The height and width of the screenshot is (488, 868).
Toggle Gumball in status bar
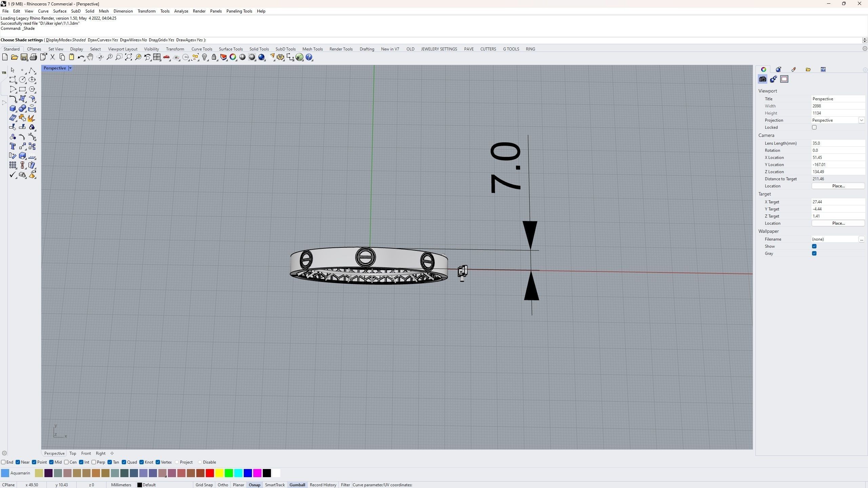(x=297, y=485)
